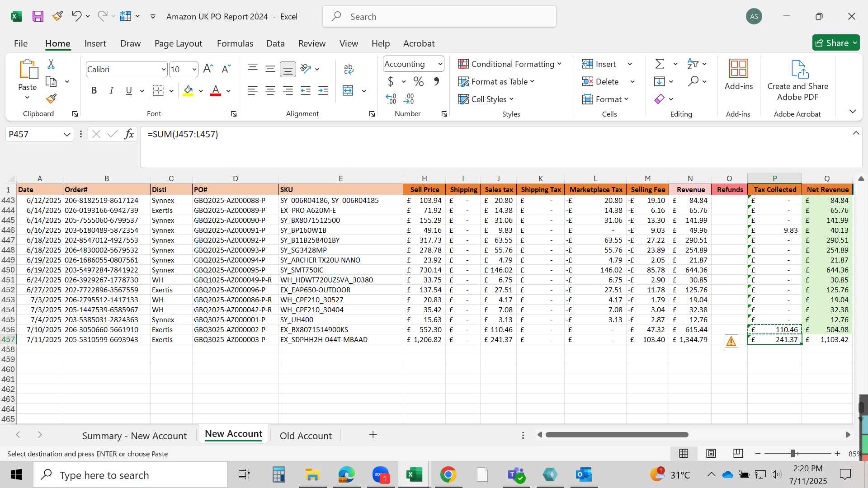The height and width of the screenshot is (488, 868).
Task: Click Create and Share Adobe PDF icon
Action: pyautogui.click(x=799, y=69)
